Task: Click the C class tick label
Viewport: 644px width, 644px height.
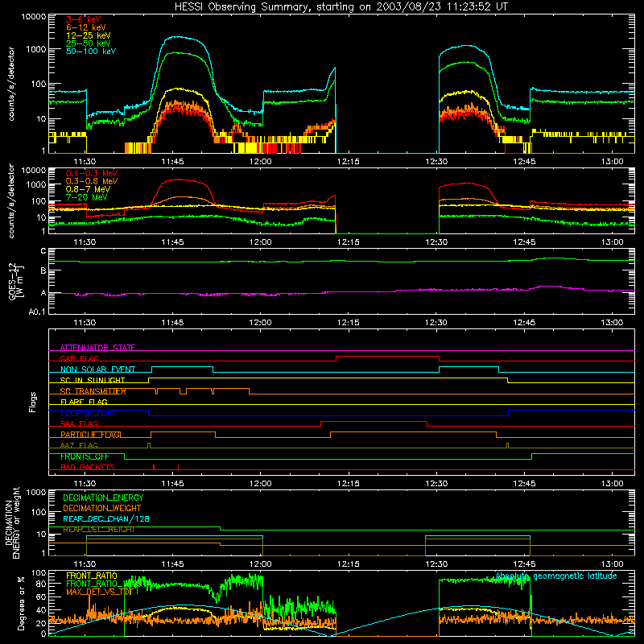Action: click(43, 251)
